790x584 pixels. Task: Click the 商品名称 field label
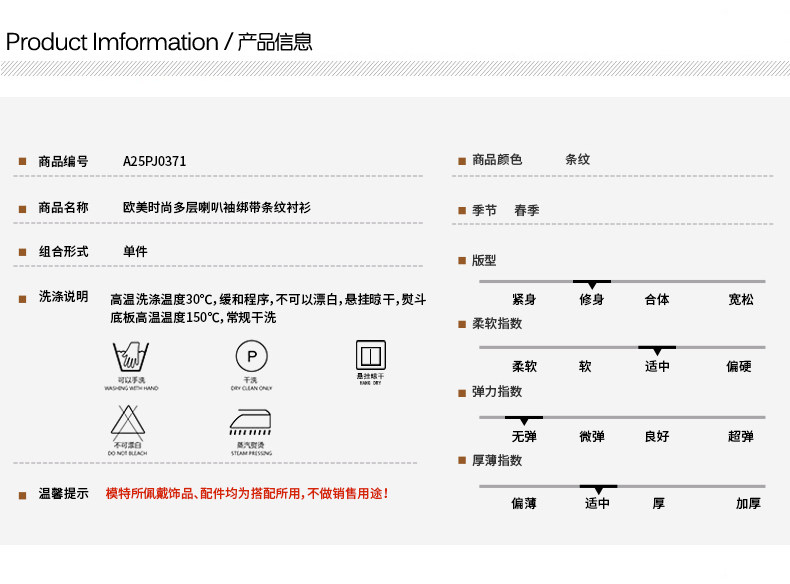pyautogui.click(x=63, y=208)
